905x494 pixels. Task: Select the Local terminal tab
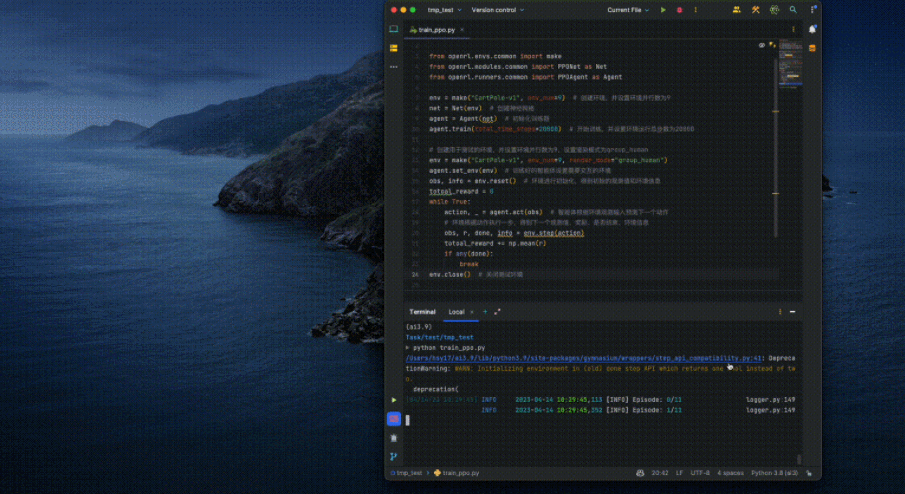[456, 312]
